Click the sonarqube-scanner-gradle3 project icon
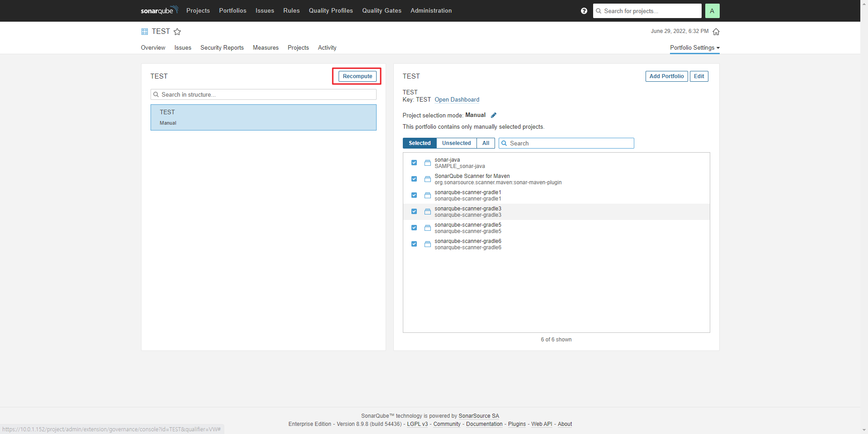 coord(427,211)
